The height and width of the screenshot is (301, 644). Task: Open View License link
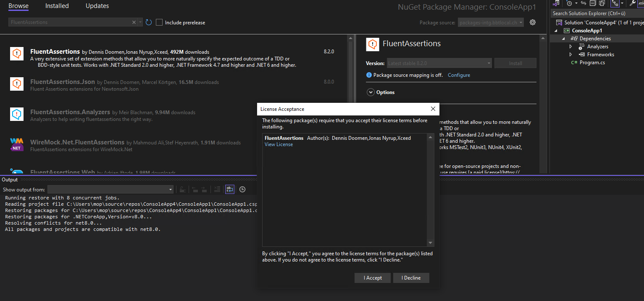(279, 144)
